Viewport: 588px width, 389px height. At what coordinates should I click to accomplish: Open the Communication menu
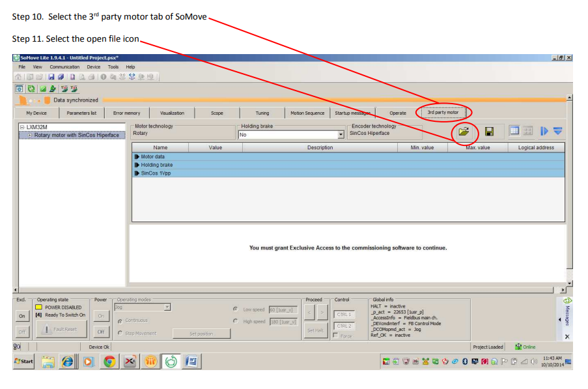click(64, 66)
